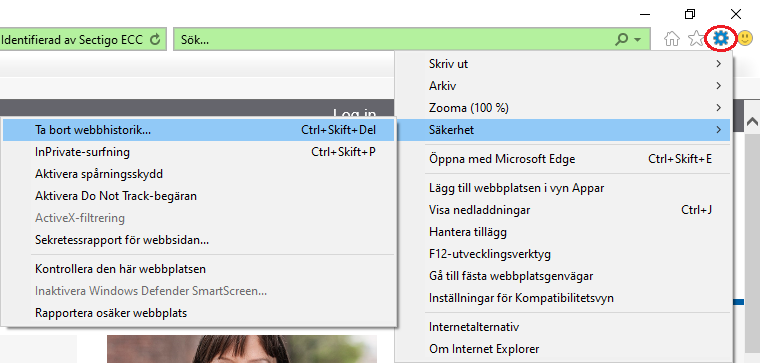
Task: Click the ActiveX-filtrering entry
Action: (x=199, y=218)
